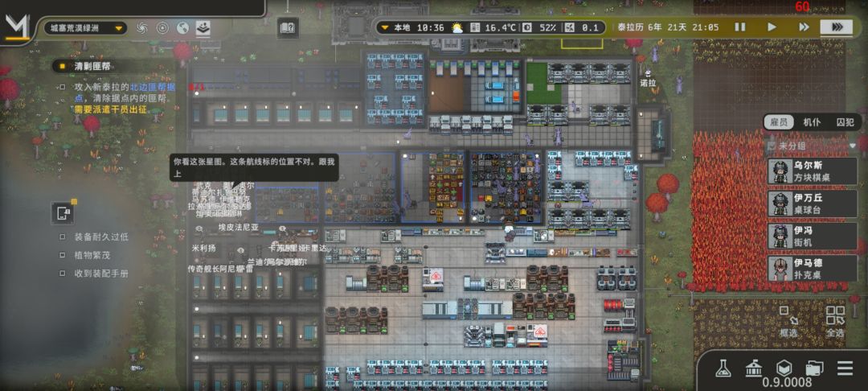This screenshot has width=868, height=391.
Task: Check the 装备耐久过低 notice box
Action: pos(63,237)
